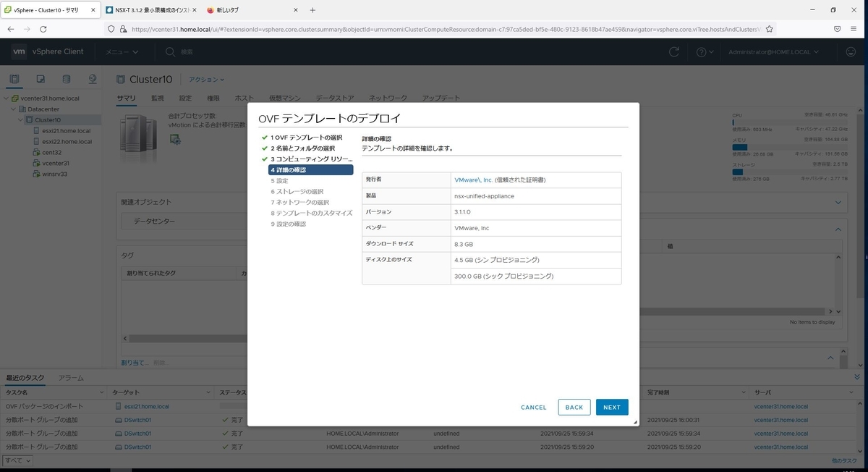Viewport: 868px width, 472px height.
Task: Click the browser back arrow
Action: point(11,29)
